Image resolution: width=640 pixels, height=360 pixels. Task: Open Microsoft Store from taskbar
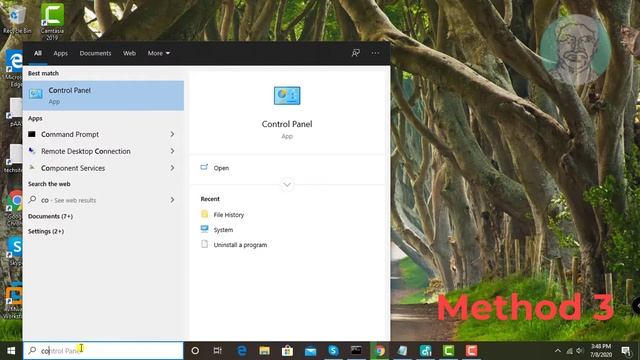click(287, 351)
